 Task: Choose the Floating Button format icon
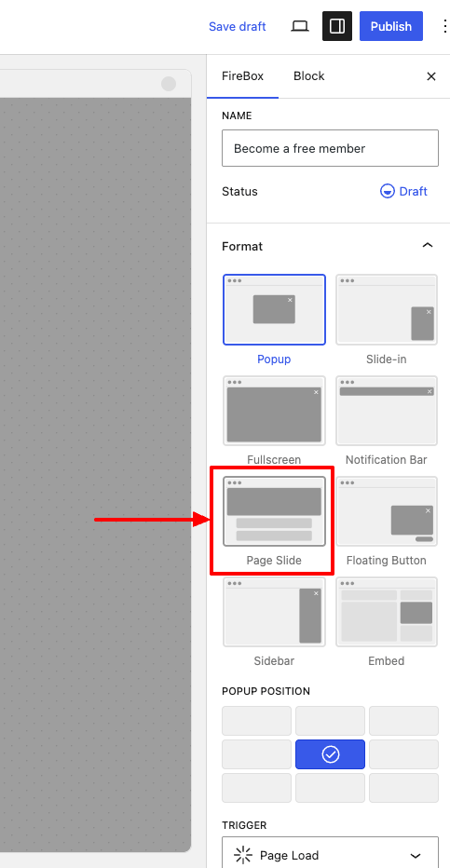(x=387, y=511)
